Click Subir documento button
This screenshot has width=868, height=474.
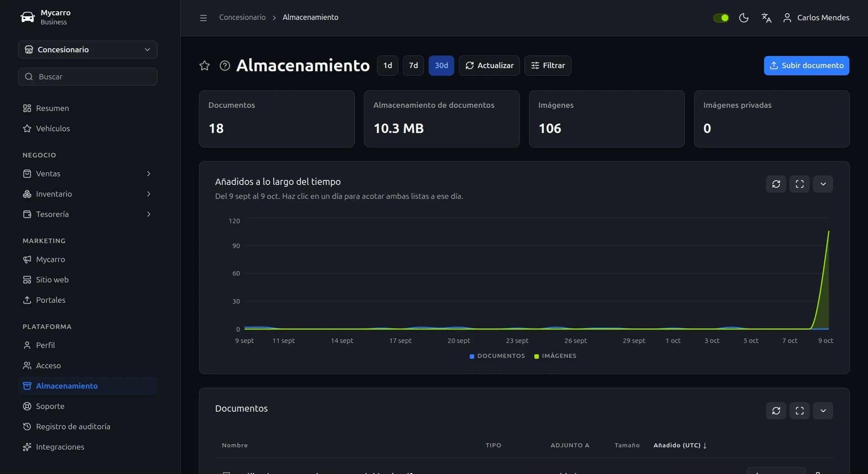click(807, 66)
